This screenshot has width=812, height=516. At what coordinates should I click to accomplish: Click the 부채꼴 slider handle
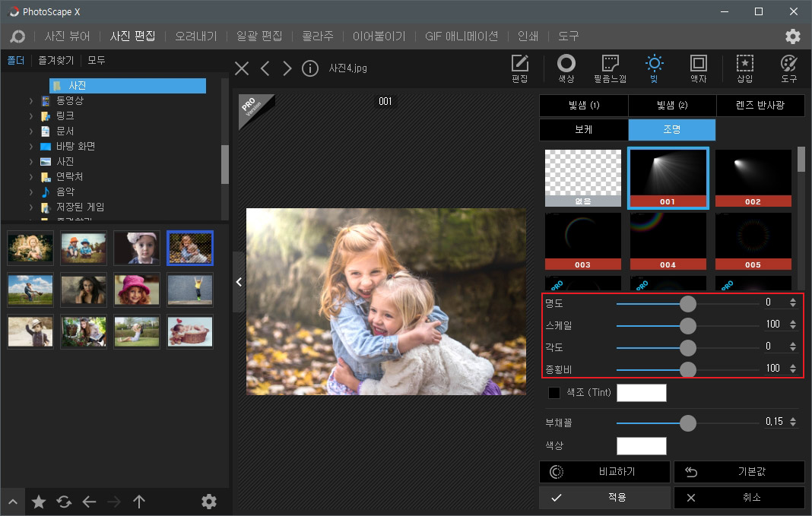[688, 423]
